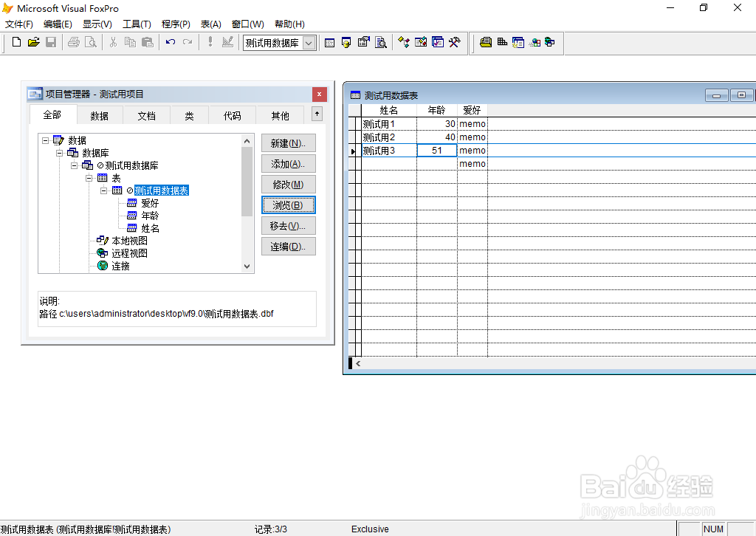Image resolution: width=756 pixels, height=536 pixels.
Task: Open the Toolbox hammer and wrench icon
Action: pos(455,42)
